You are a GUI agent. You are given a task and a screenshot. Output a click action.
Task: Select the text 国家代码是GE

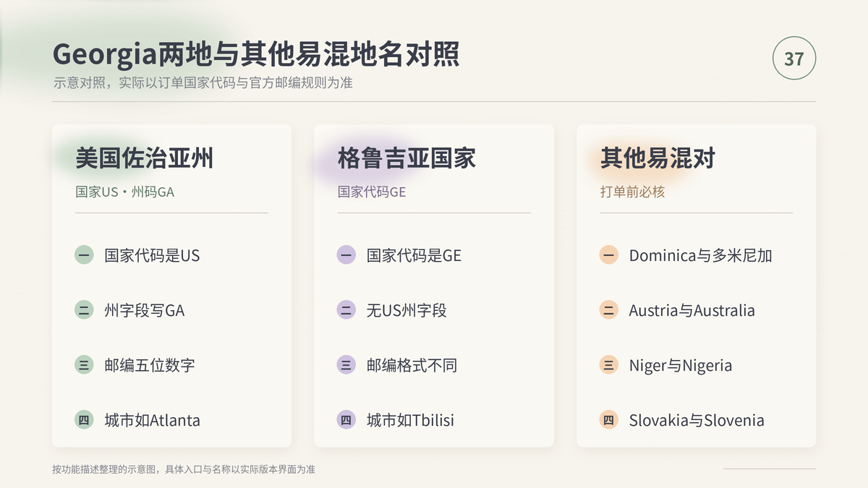(414, 255)
